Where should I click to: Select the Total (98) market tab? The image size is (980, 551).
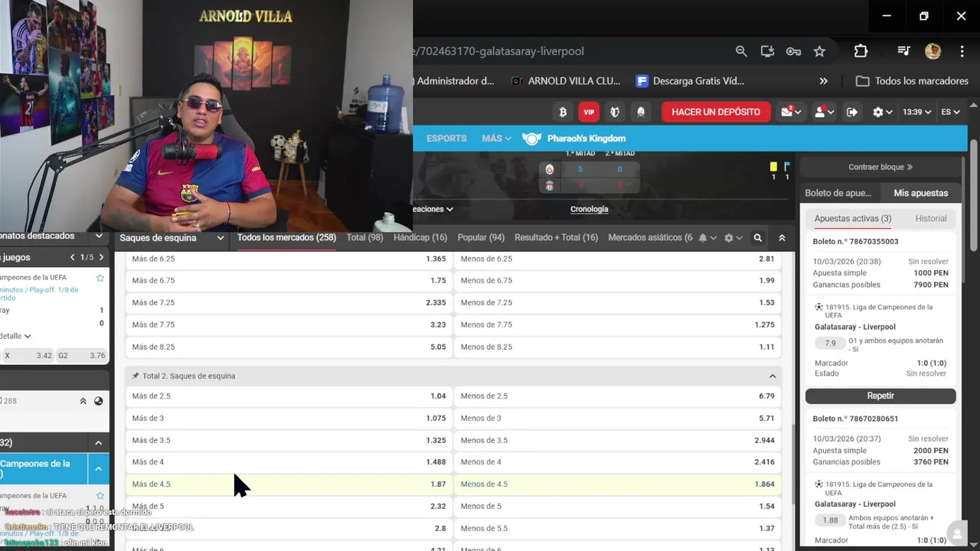pyautogui.click(x=364, y=238)
